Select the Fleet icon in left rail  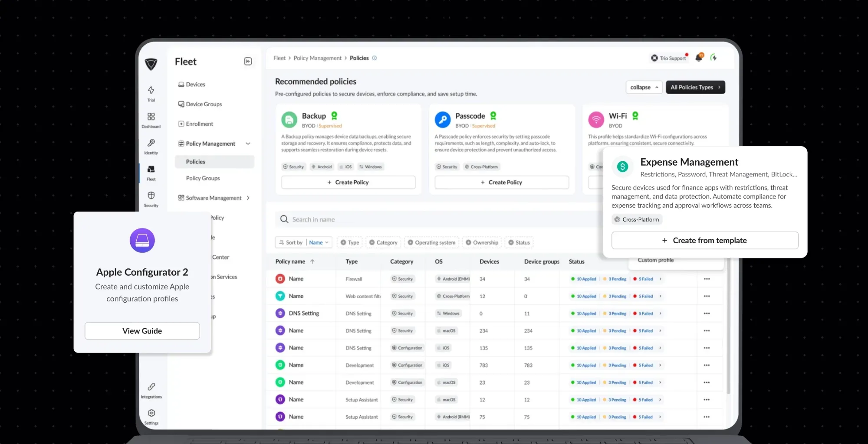[x=151, y=173]
